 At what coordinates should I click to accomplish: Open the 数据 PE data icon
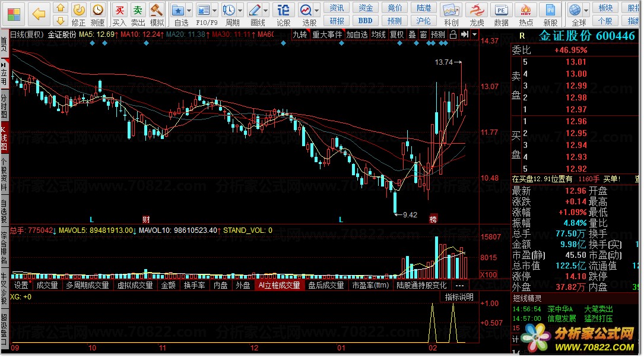501,10
